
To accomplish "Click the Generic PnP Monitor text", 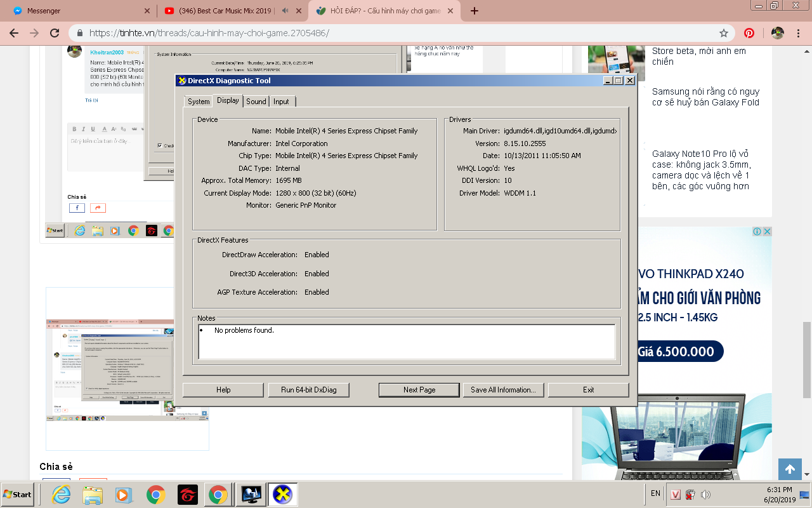I will pos(306,205).
